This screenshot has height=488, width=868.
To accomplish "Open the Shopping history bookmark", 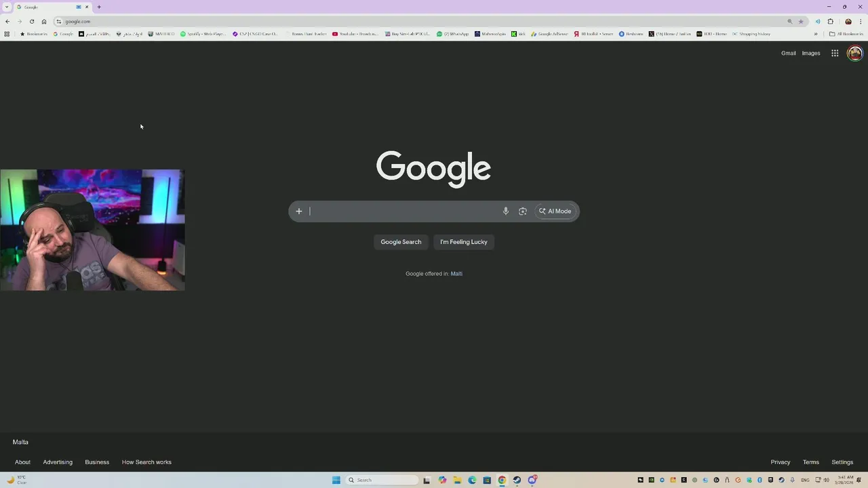I will [751, 34].
